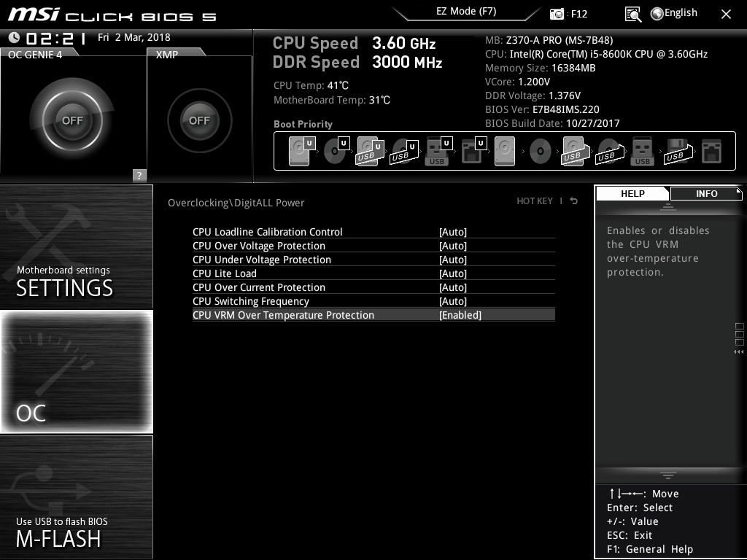Click the DDR Speed 3000 MHz readout
The height and width of the screenshot is (560, 747).
point(357,62)
